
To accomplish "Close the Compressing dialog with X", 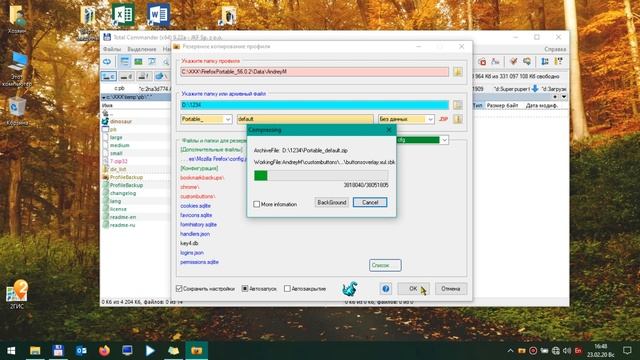I will pos(389,130).
